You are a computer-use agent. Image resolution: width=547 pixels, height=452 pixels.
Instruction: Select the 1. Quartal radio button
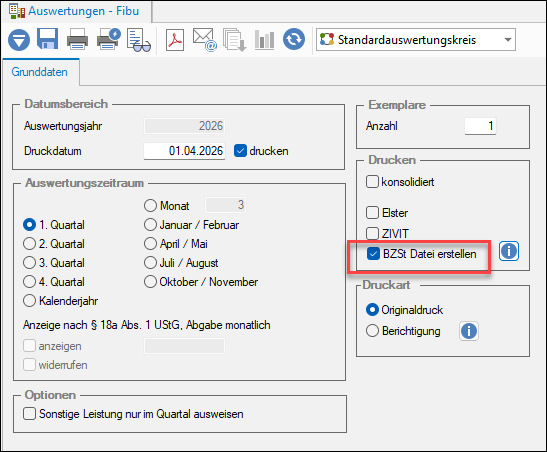(x=29, y=225)
